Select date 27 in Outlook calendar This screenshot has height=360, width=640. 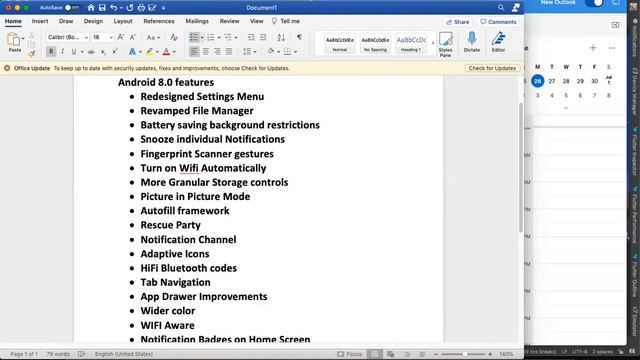pyautogui.click(x=551, y=81)
